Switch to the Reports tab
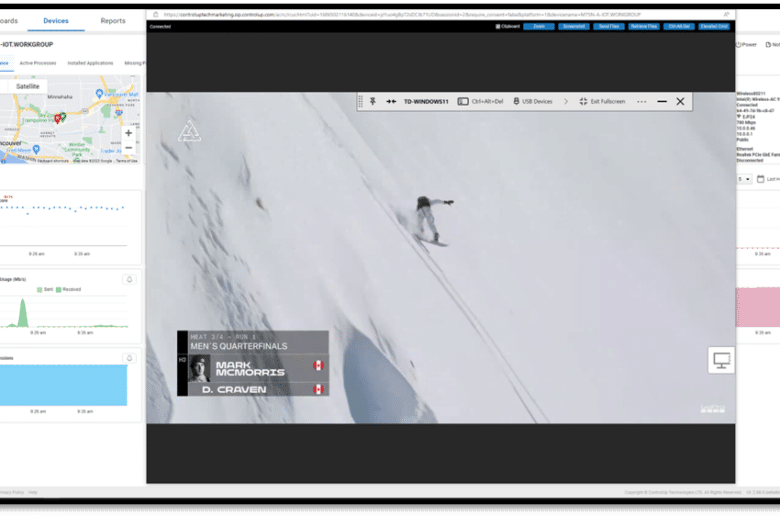This screenshot has height=516, width=780. pyautogui.click(x=113, y=21)
